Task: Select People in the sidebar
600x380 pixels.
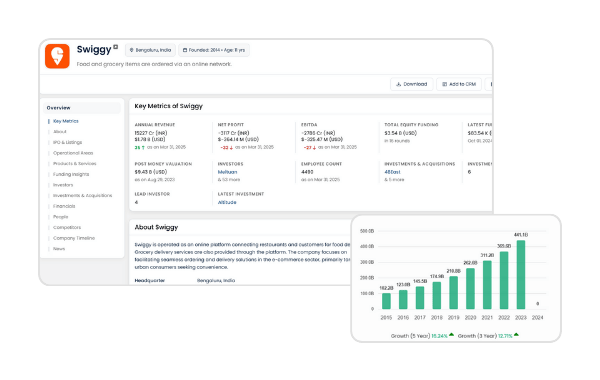Action: point(60,217)
